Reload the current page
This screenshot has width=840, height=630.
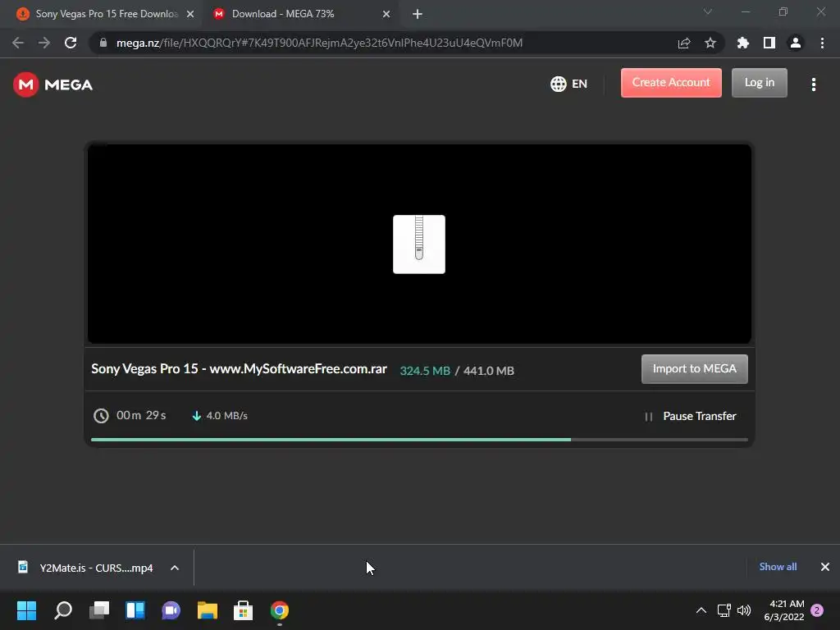pyautogui.click(x=71, y=43)
